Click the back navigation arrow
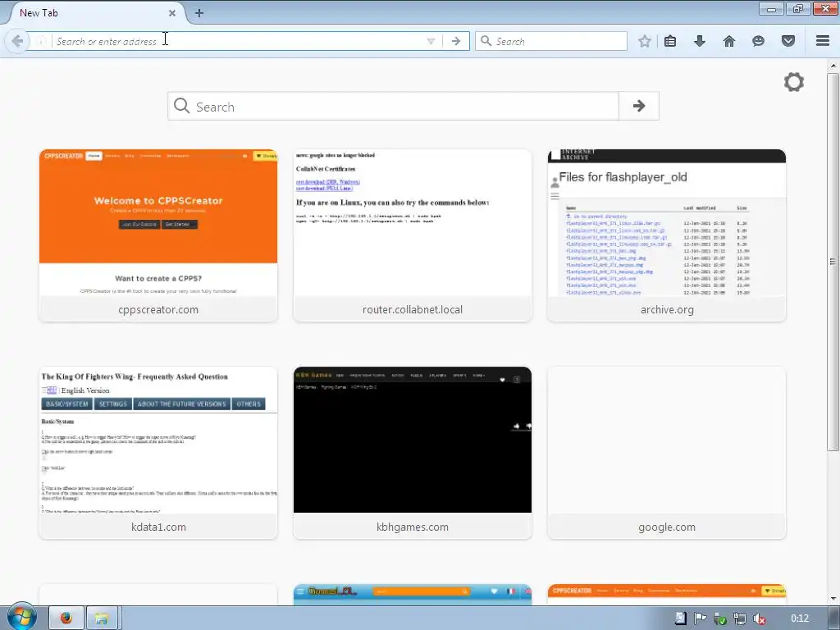 (16, 41)
